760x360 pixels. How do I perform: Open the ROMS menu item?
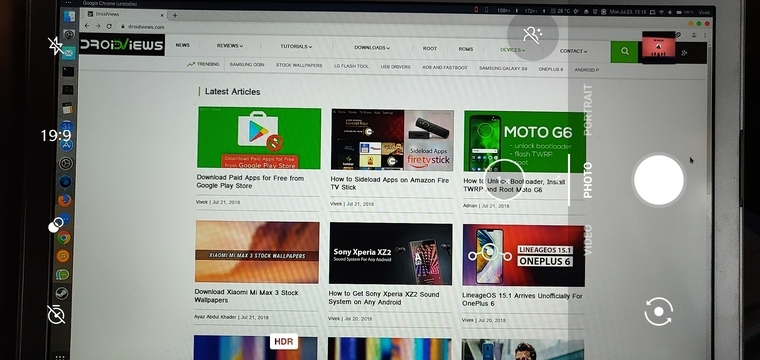[466, 49]
